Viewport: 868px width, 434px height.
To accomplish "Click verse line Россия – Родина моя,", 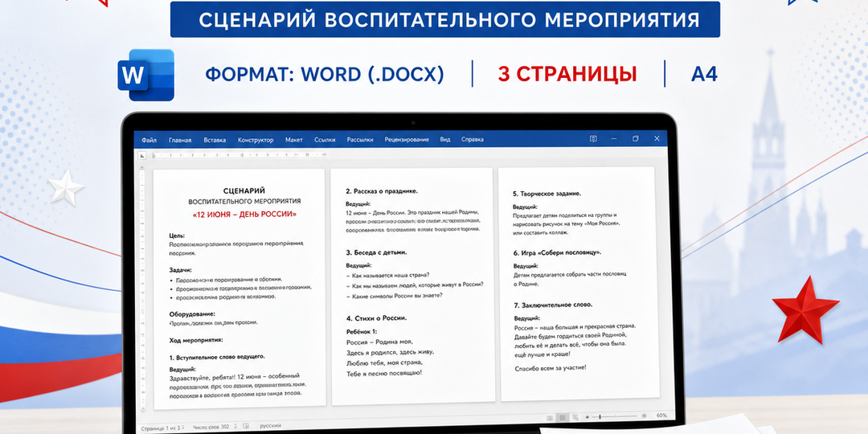I will coord(379,342).
